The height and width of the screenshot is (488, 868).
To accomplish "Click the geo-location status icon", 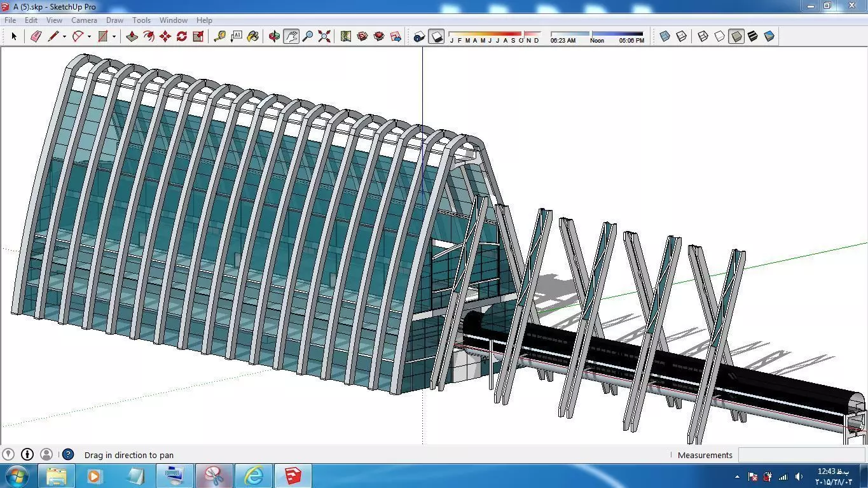I will 8,454.
